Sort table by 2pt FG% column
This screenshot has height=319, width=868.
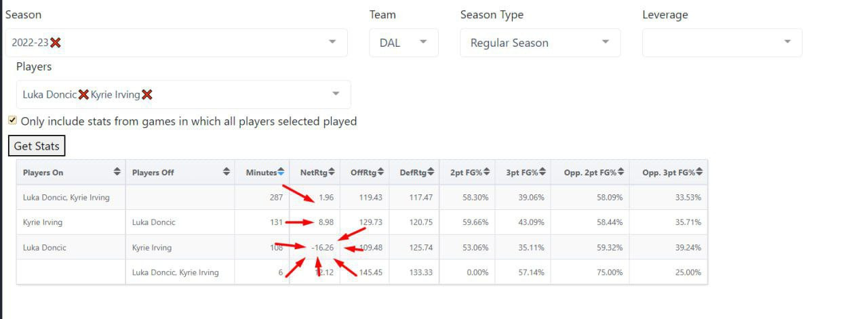467,173
